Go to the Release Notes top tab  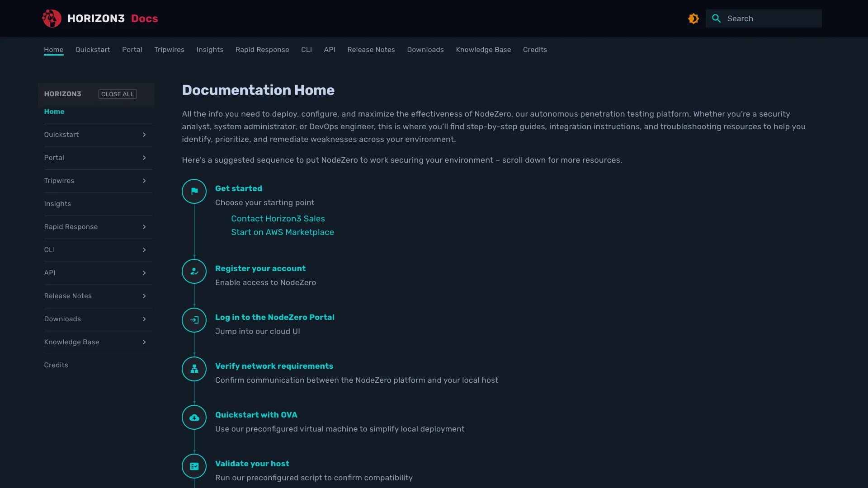point(371,50)
